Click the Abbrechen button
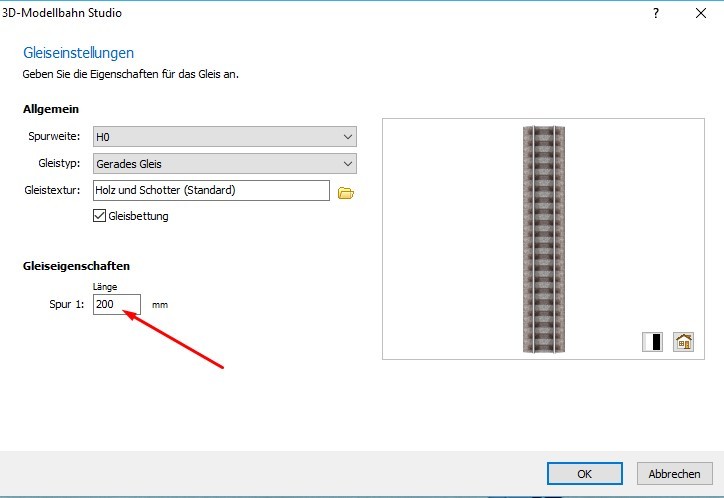The height and width of the screenshot is (498, 724). click(674, 474)
